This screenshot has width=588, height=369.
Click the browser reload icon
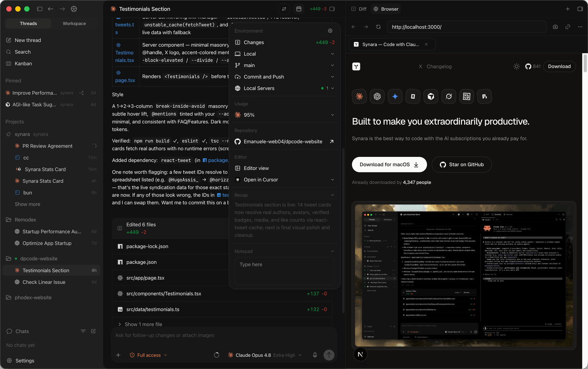point(378,27)
